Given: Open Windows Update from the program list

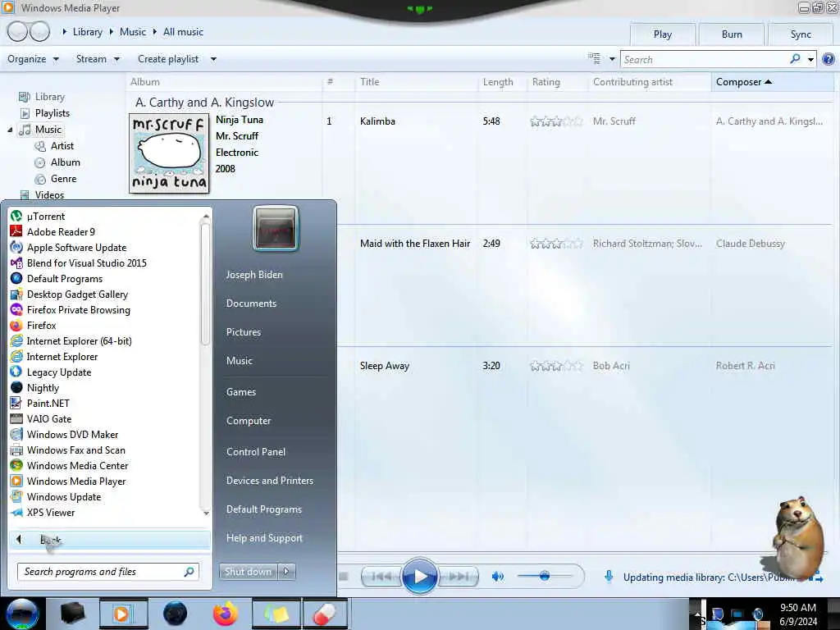Looking at the screenshot, I should (56, 496).
